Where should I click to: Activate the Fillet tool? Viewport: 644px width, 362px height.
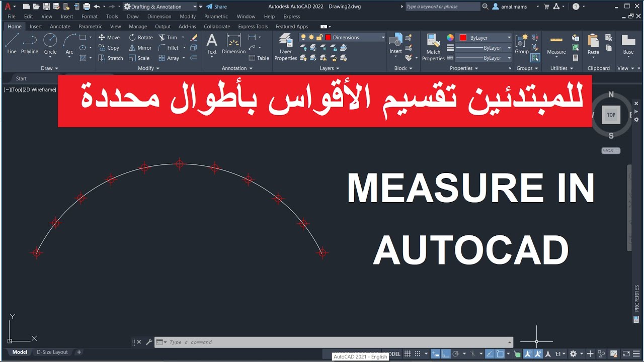click(x=169, y=48)
